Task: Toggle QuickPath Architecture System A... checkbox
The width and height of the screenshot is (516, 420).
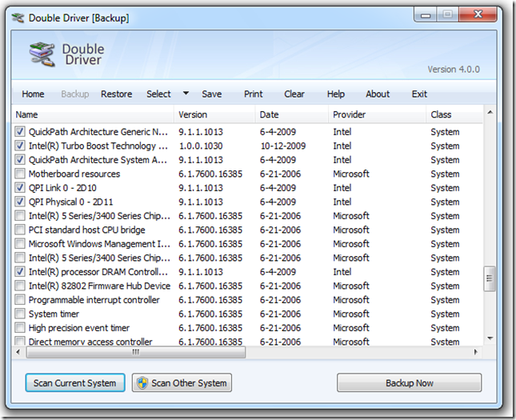Action: [20, 160]
